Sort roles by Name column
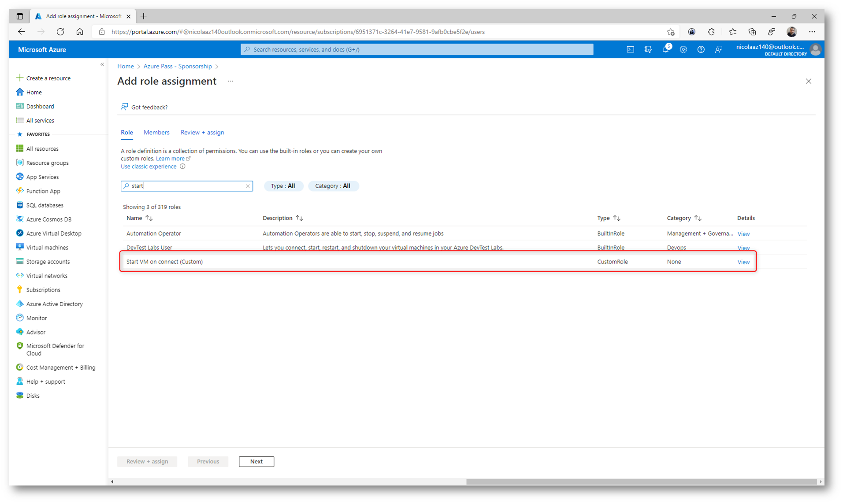This screenshot has height=504, width=843. tap(139, 218)
